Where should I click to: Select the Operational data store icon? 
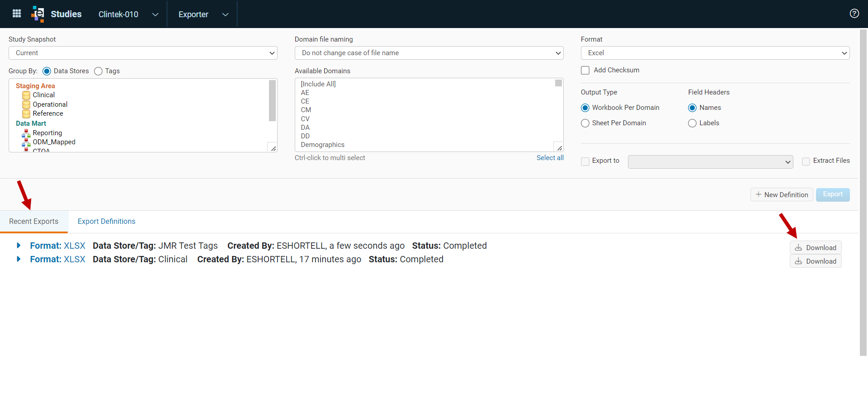click(x=26, y=104)
